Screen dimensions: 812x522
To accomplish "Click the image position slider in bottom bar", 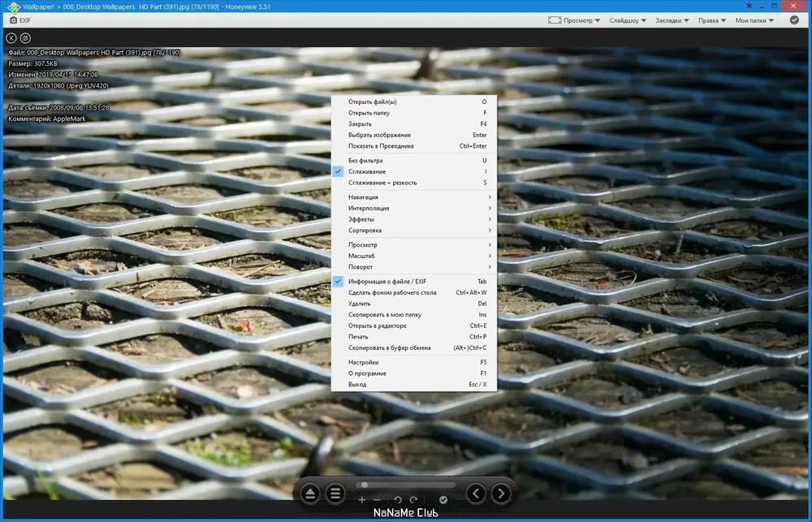I will click(x=405, y=485).
